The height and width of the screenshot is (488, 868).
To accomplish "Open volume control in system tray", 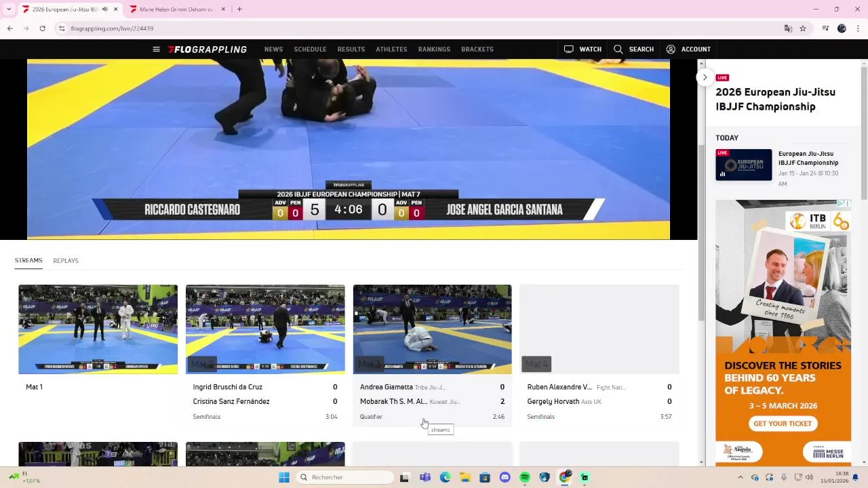I will click(809, 477).
